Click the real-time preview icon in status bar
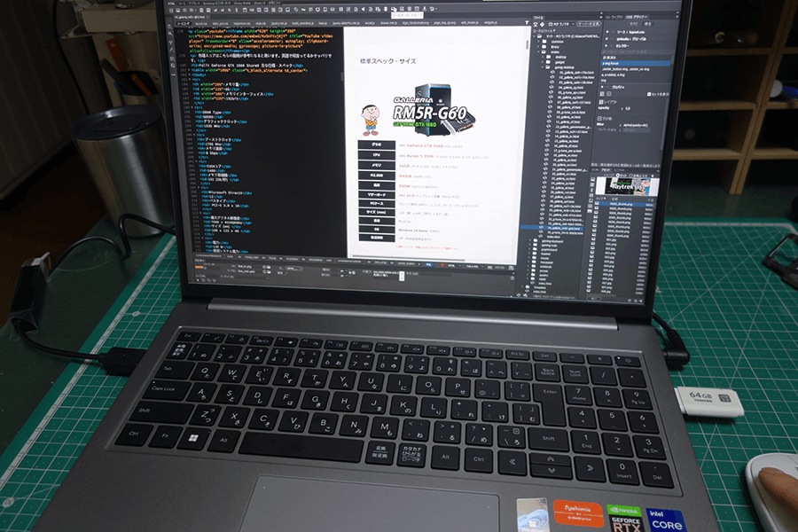The image size is (798, 532). 511,268
